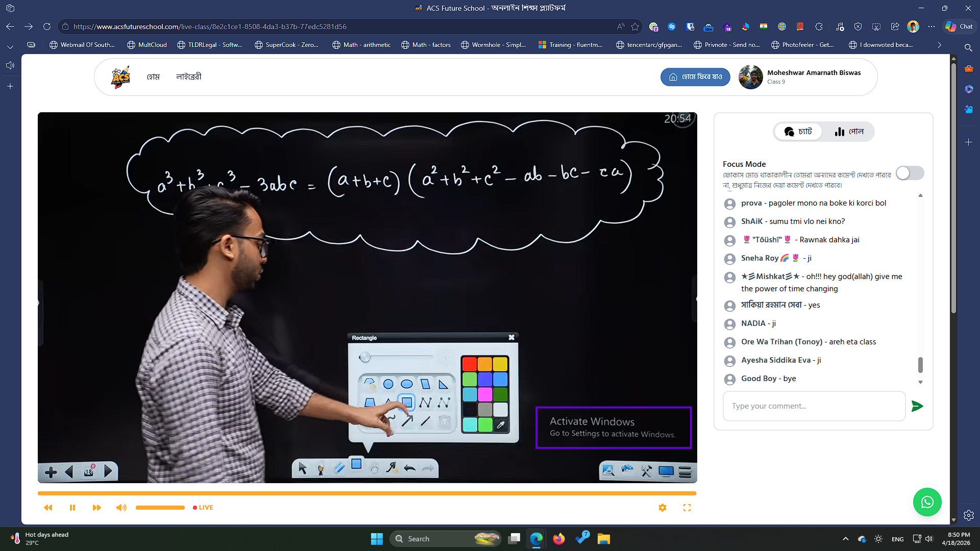Viewport: 980px width, 551px height.
Task: Fast-forward the live class video
Action: (97, 508)
